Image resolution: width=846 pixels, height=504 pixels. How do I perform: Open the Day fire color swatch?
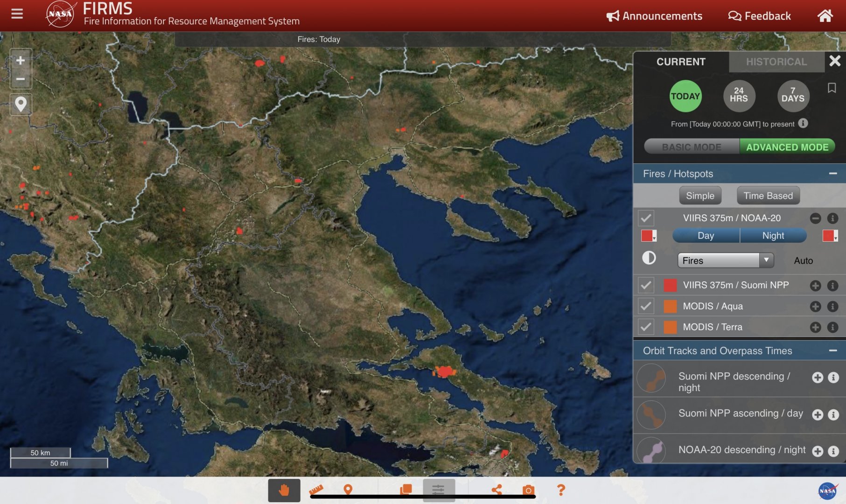coord(648,236)
